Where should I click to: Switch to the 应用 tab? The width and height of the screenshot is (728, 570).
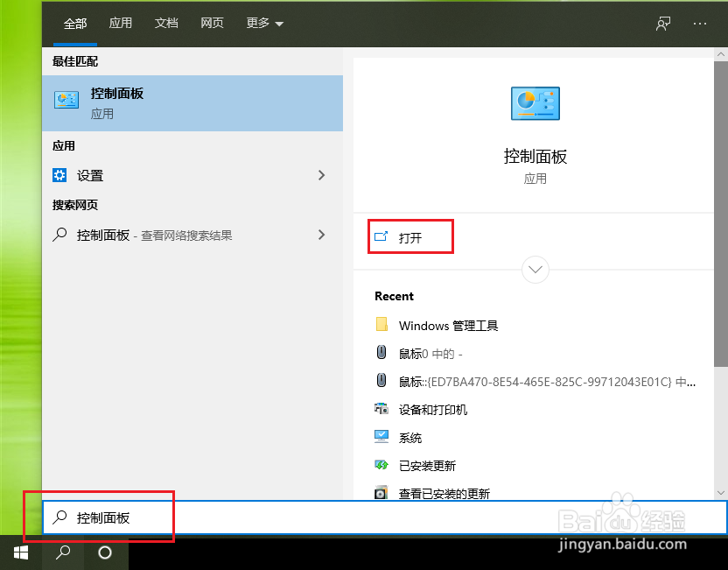(x=121, y=24)
